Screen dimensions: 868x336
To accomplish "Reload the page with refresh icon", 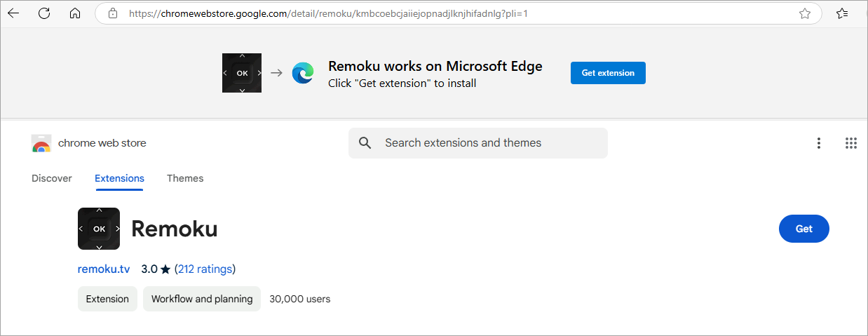I will (44, 13).
